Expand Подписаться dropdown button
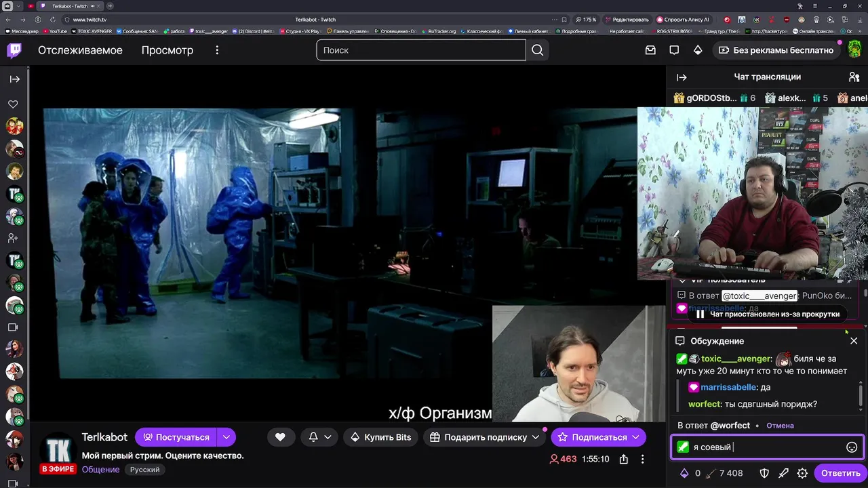This screenshot has width=868, height=488. 635,437
